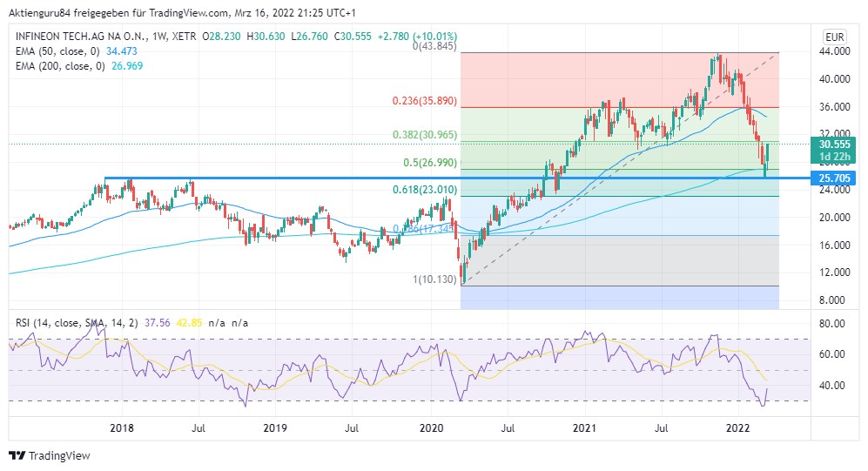Click the RSI axis label 40.00
Screen dimensions: 868x471
pyautogui.click(x=832, y=386)
